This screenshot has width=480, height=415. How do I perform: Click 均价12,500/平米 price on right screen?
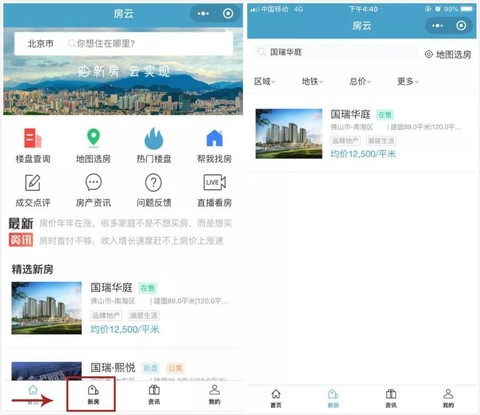point(363,154)
